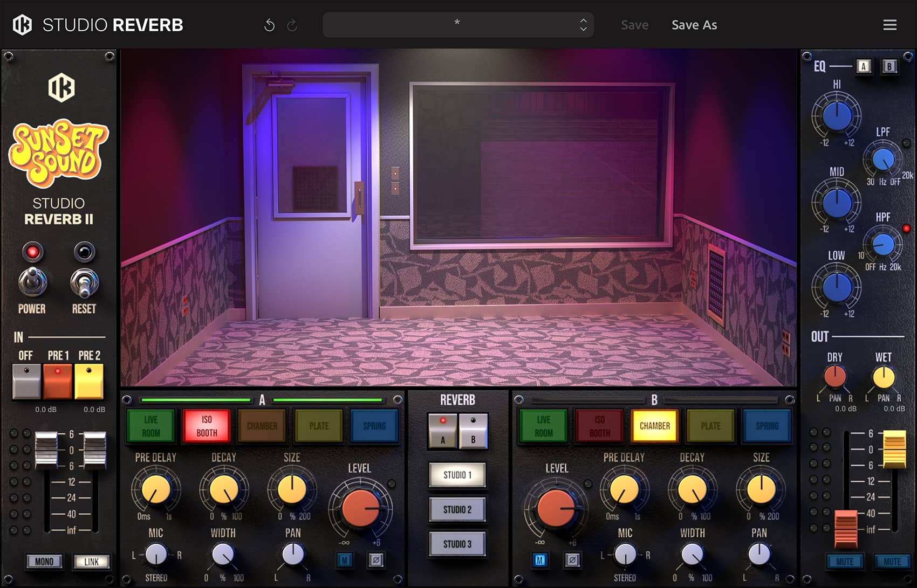Toggle the input LINK button
The image size is (917, 588).
pos(91,562)
